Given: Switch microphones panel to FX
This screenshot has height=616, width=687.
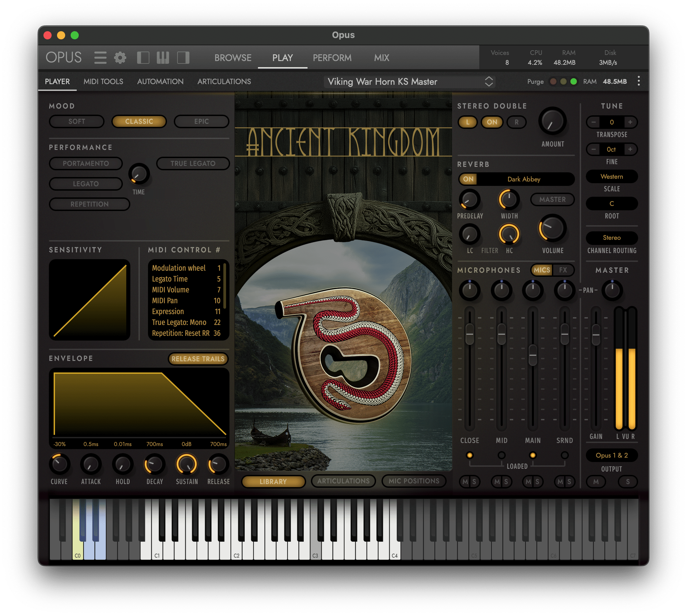Looking at the screenshot, I should tap(563, 270).
